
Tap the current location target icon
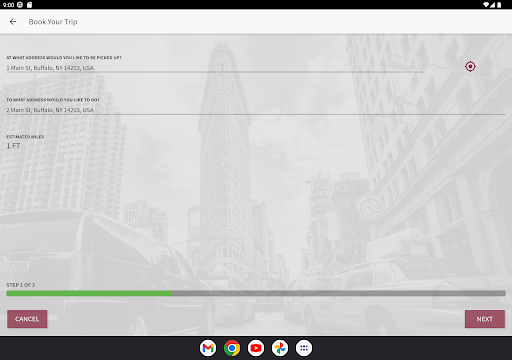click(470, 67)
